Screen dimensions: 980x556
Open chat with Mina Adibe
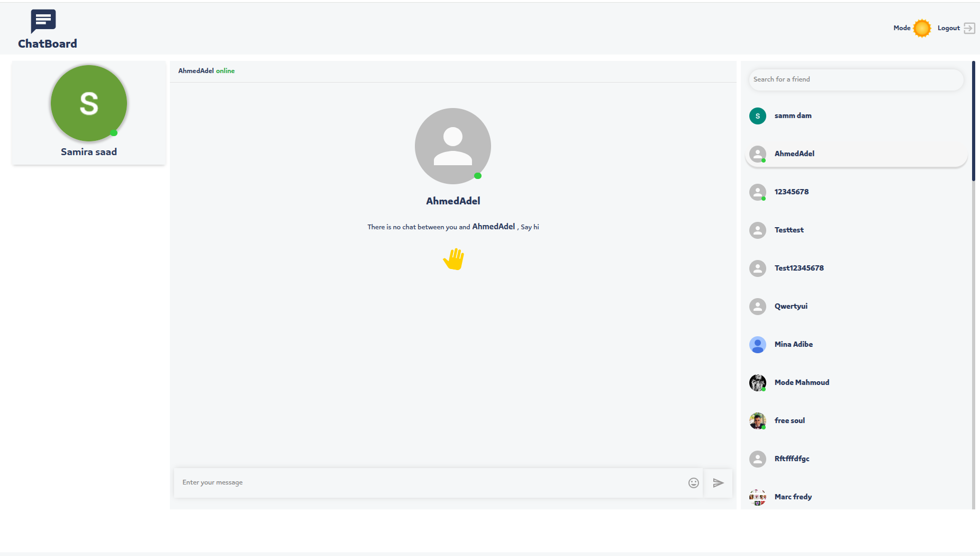click(x=793, y=345)
